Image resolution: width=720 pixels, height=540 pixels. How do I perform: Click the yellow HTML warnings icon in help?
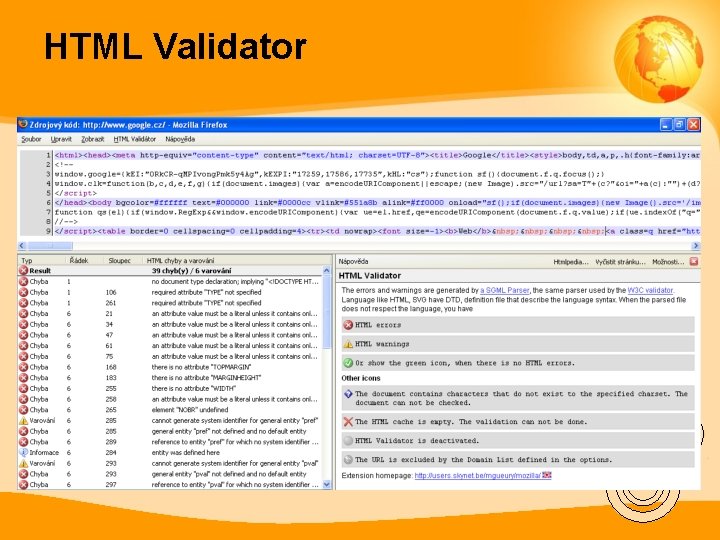pyautogui.click(x=348, y=344)
